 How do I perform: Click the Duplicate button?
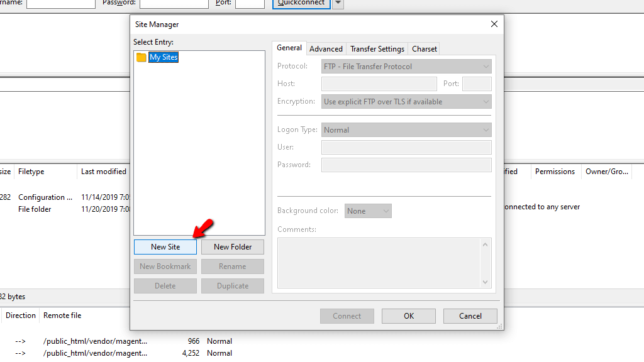(x=233, y=286)
